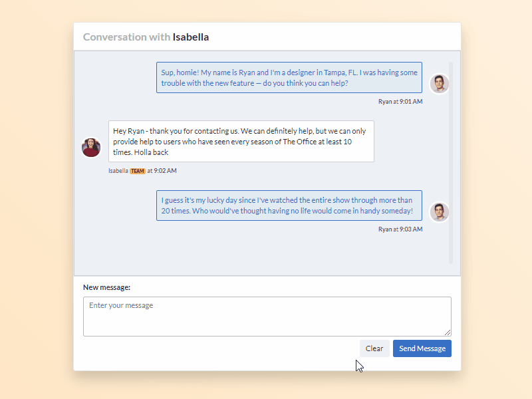
Task: Click the Send Message button
Action: pyautogui.click(x=422, y=348)
